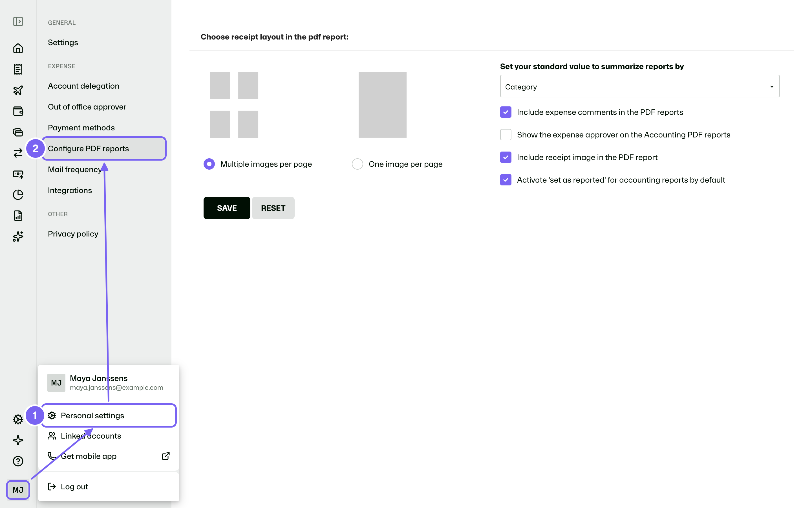This screenshot has height=508, width=812.
Task: Open Configure PDF reports page
Action: click(104, 148)
